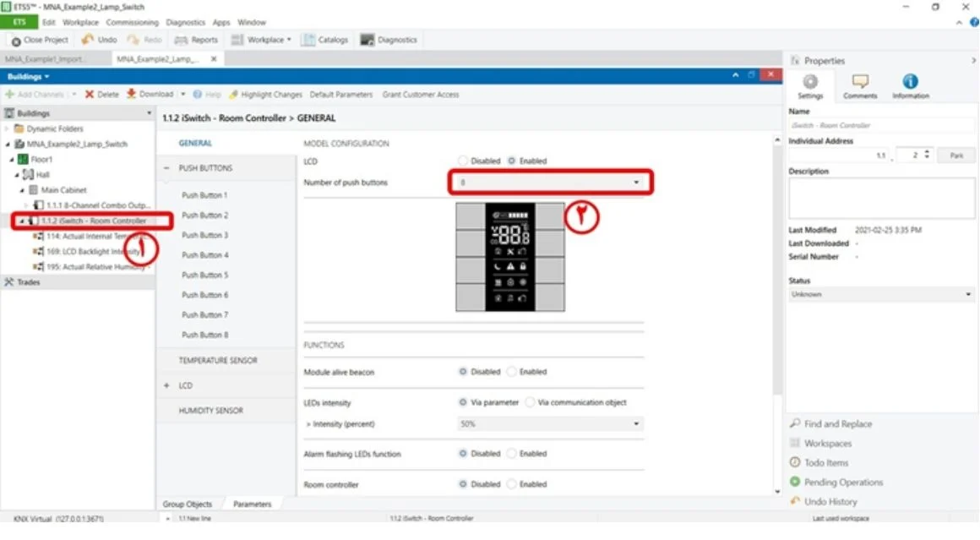Screen dimensions: 980x540
Task: Switch to the Group Objects tab
Action: (x=188, y=504)
